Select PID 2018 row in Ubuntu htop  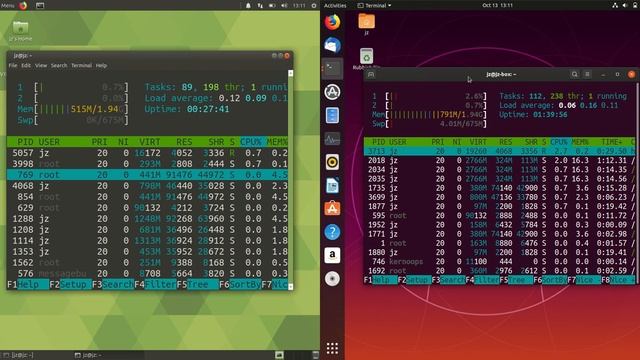500,160
